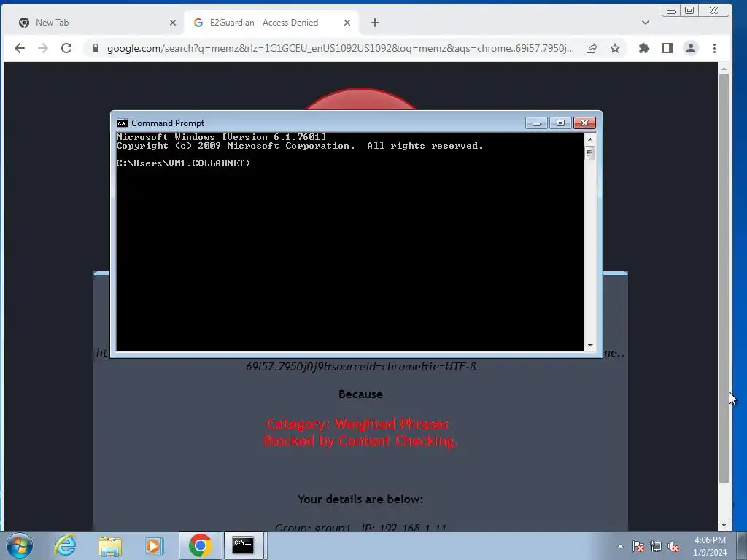Expand the tab search chevron in Chrome
Screen dimensions: 747x560
(x=646, y=23)
